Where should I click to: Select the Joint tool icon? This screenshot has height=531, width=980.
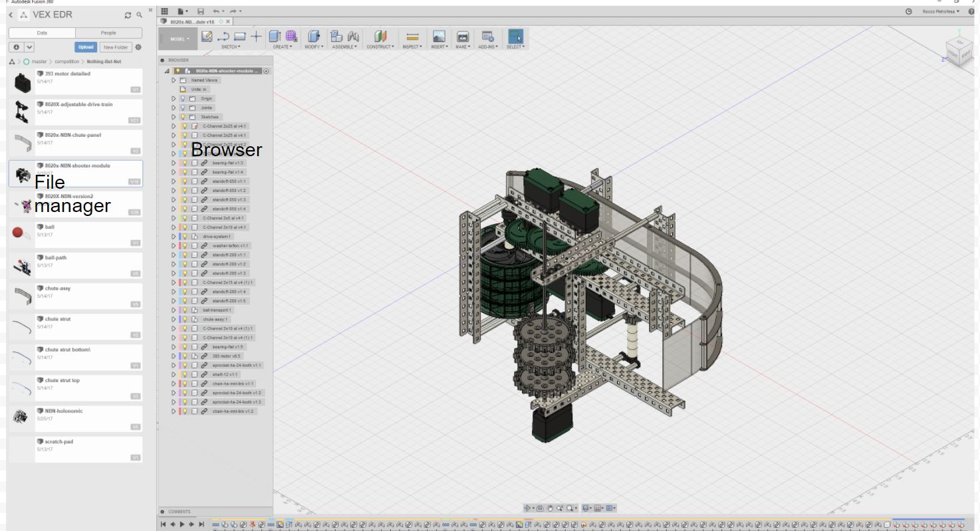353,37
